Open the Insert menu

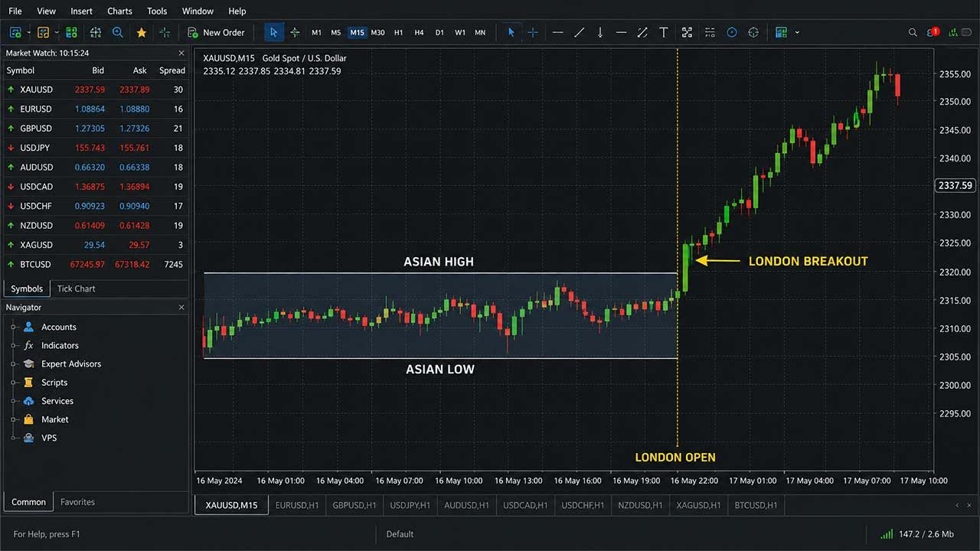(81, 11)
